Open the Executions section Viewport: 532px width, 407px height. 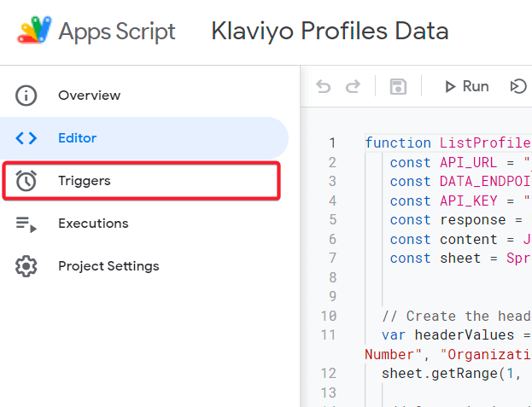coord(93,224)
